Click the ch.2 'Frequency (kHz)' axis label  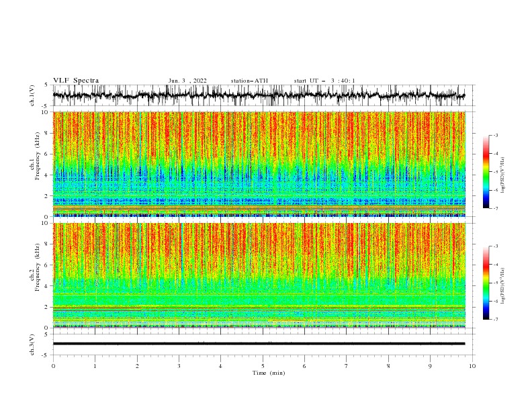38,267
